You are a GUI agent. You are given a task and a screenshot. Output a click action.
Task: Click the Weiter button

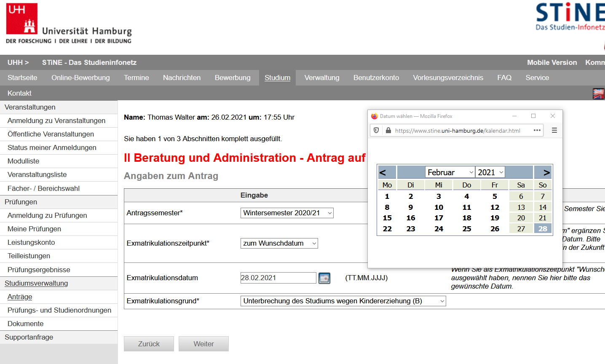[203, 344]
